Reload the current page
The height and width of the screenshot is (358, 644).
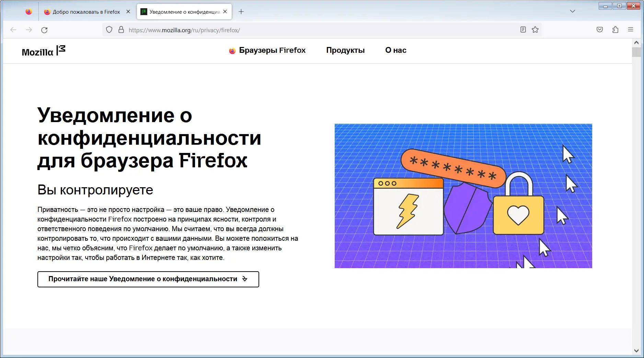click(44, 30)
